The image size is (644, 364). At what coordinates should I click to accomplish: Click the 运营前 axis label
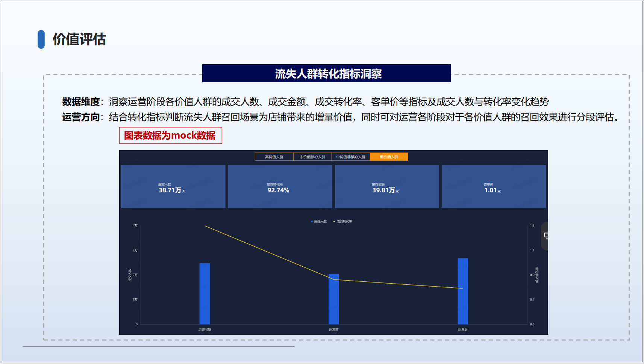pos(334,329)
